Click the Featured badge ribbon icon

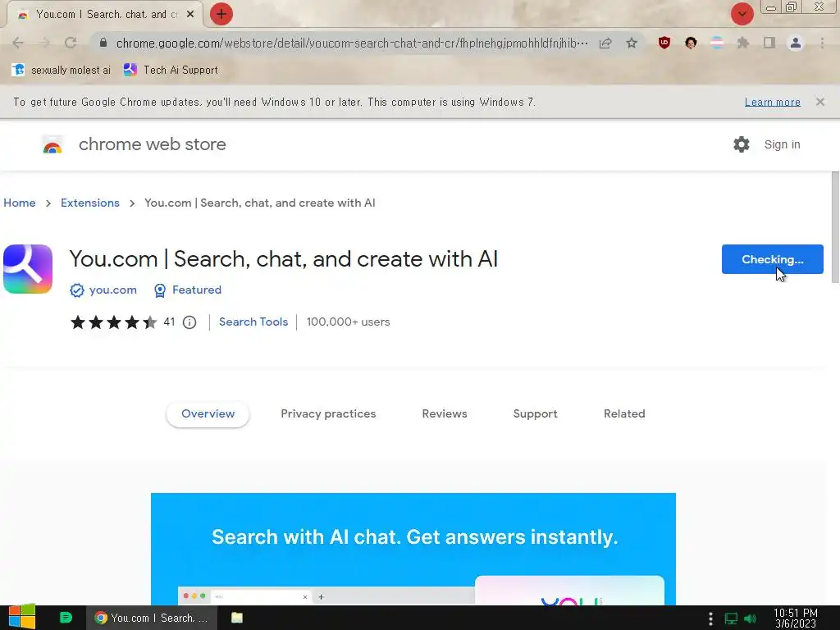click(160, 290)
